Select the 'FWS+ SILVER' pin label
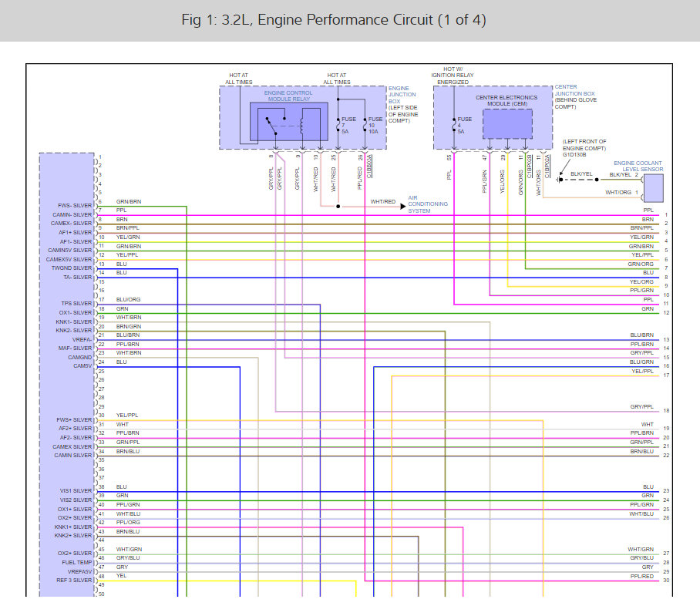Screen dimensions: 700x616 pyautogui.click(x=74, y=420)
